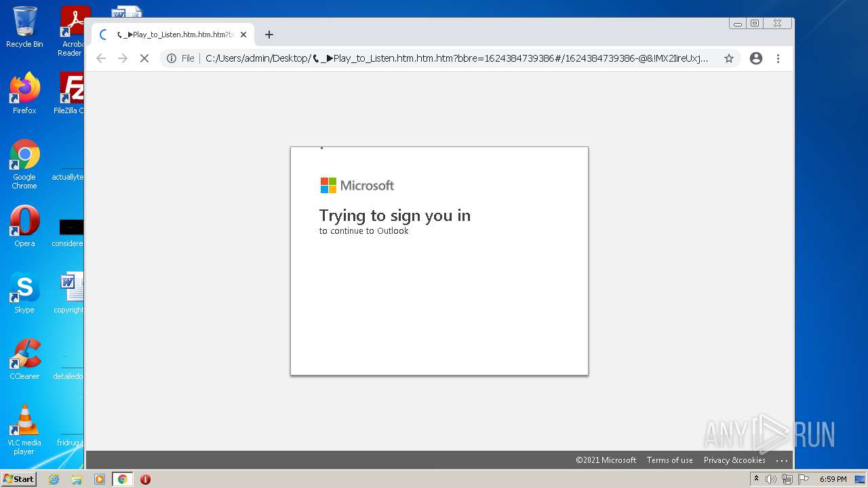The height and width of the screenshot is (488, 868).
Task: Open CCleaner desktop shortcut
Action: [24, 359]
